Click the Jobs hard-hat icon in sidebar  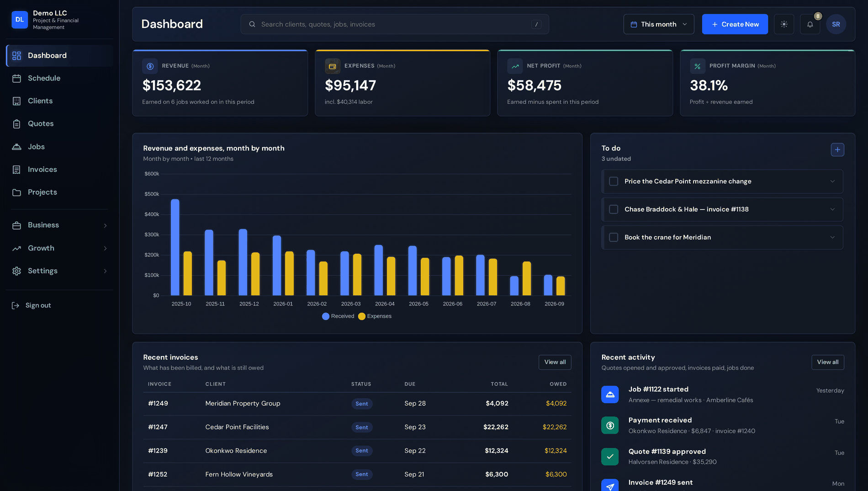(17, 147)
